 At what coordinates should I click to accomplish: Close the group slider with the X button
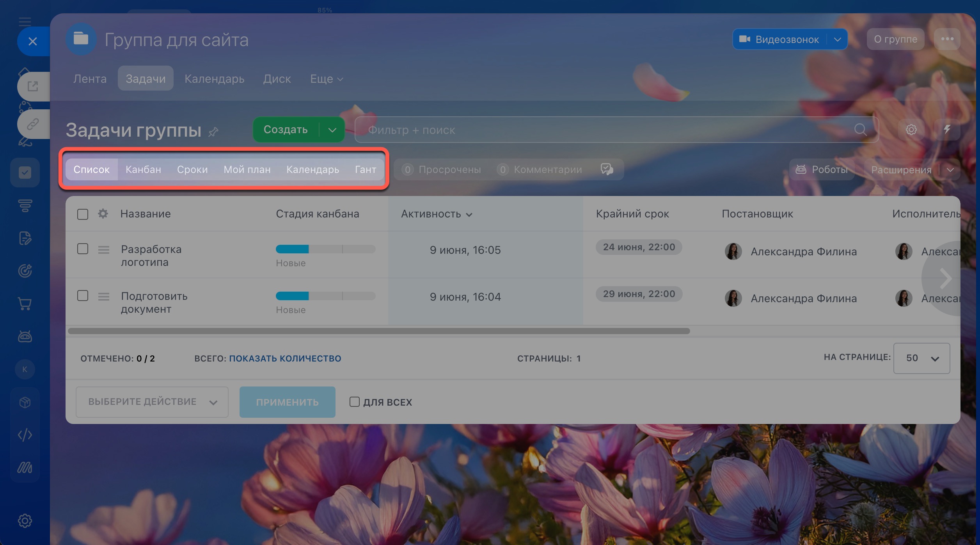[x=33, y=41]
